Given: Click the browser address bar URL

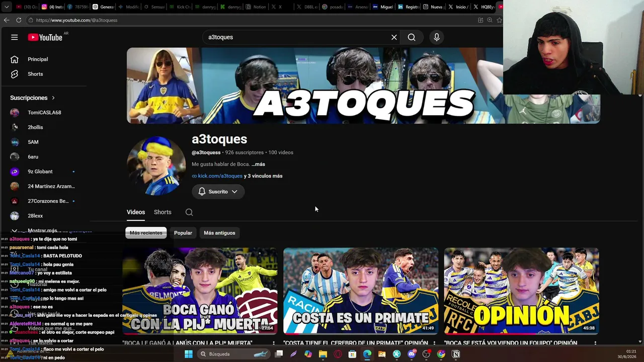Looking at the screenshot, I should pyautogui.click(x=76, y=20).
